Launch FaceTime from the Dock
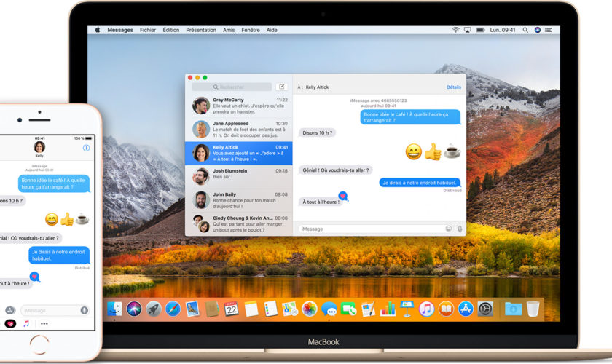This screenshot has width=612, height=364. (x=349, y=309)
